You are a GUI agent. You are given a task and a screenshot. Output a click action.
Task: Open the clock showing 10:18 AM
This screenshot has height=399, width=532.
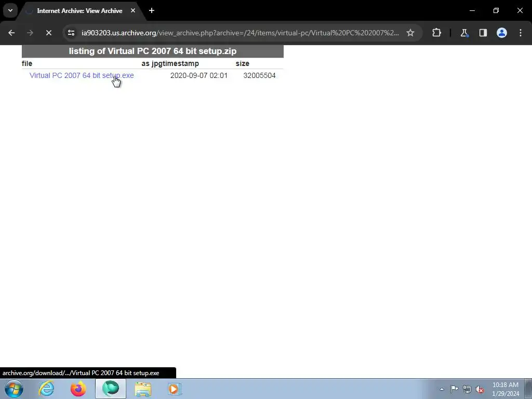pyautogui.click(x=505, y=389)
